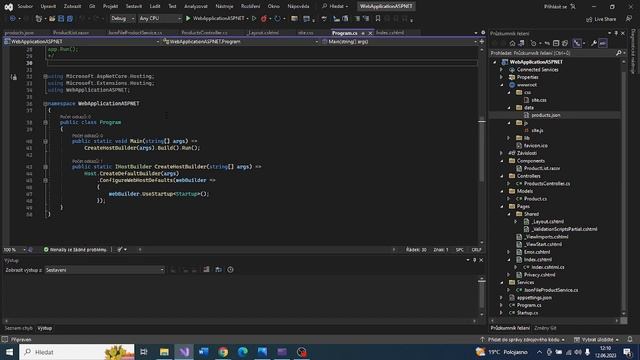This screenshot has height=360, width=640.
Task: Click Show All Files in Solution Explorer toolbar
Action: click(x=565, y=43)
